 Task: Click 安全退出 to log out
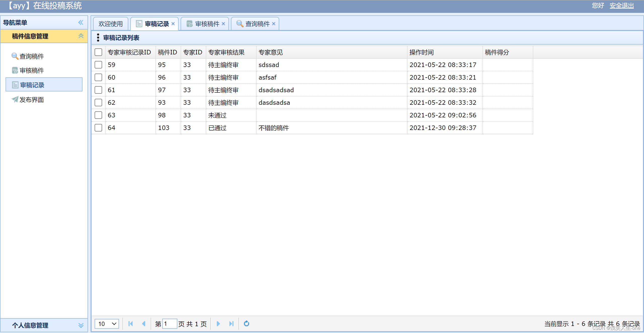621,6
